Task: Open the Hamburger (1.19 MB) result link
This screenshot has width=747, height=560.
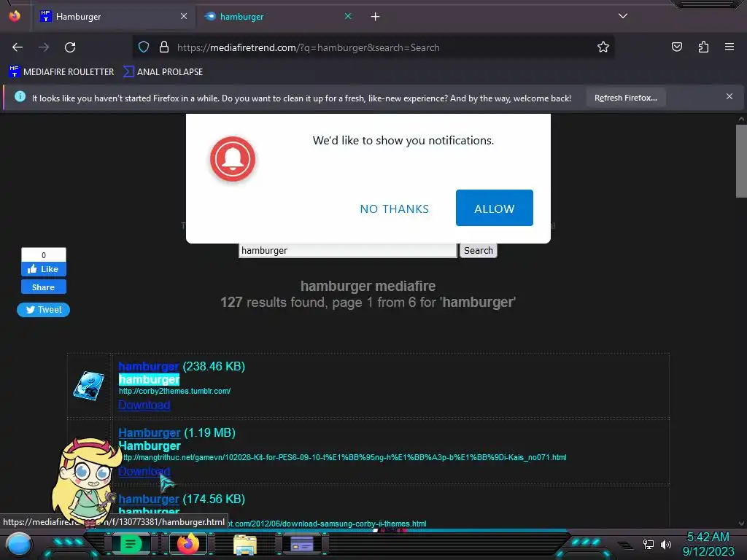Action: coord(149,433)
